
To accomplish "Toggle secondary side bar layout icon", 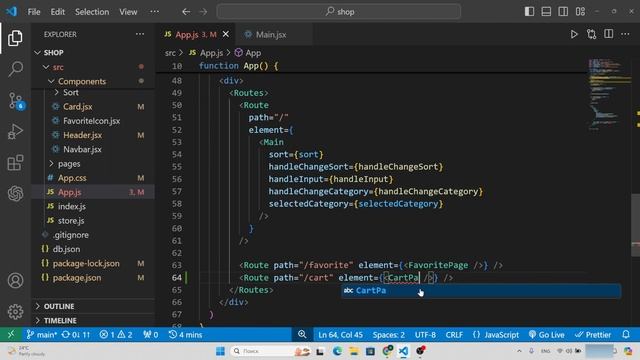I will tap(563, 11).
